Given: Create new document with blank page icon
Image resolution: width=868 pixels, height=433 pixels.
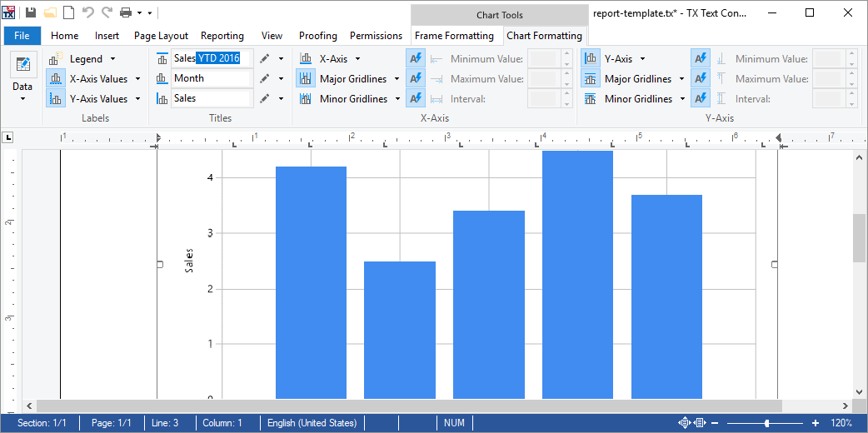Looking at the screenshot, I should tap(68, 12).
